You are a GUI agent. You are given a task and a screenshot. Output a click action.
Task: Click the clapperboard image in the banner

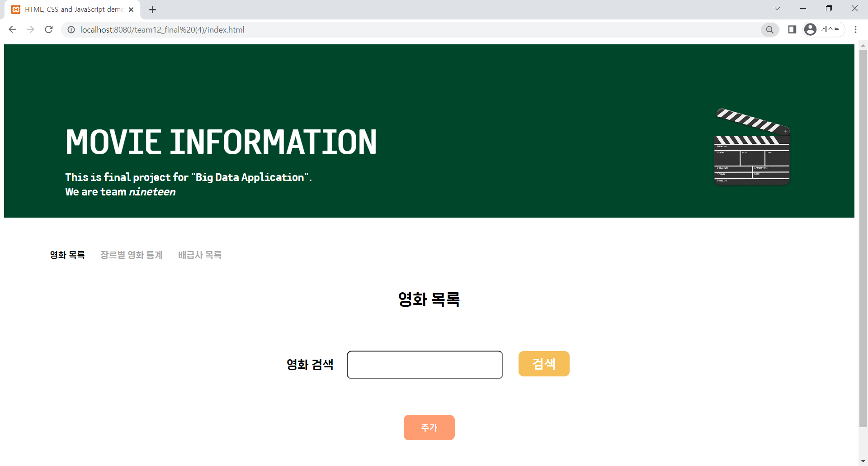(x=752, y=147)
